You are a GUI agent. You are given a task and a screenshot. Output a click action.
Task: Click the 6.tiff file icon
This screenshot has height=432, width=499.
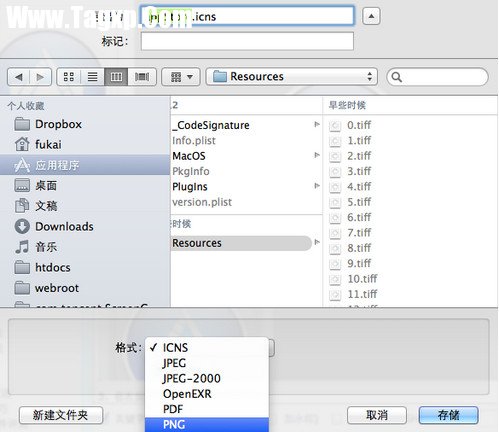[335, 218]
